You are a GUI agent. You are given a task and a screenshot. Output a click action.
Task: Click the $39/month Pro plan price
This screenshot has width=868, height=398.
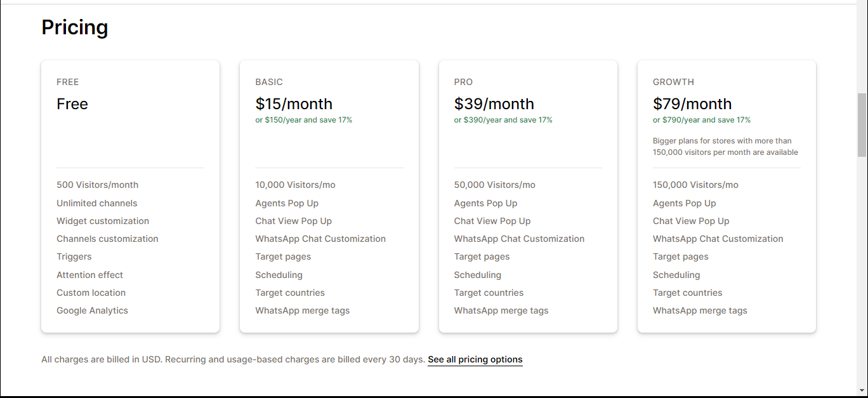click(x=494, y=103)
